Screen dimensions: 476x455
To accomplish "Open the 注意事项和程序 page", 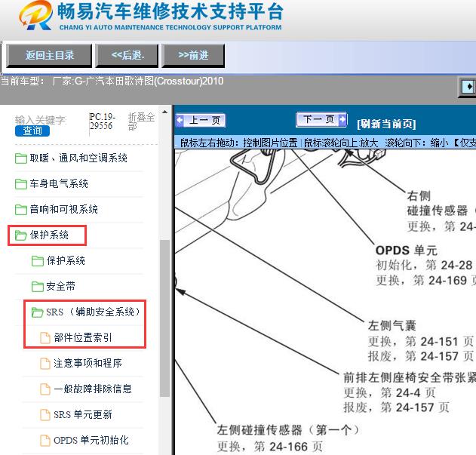I will (88, 363).
